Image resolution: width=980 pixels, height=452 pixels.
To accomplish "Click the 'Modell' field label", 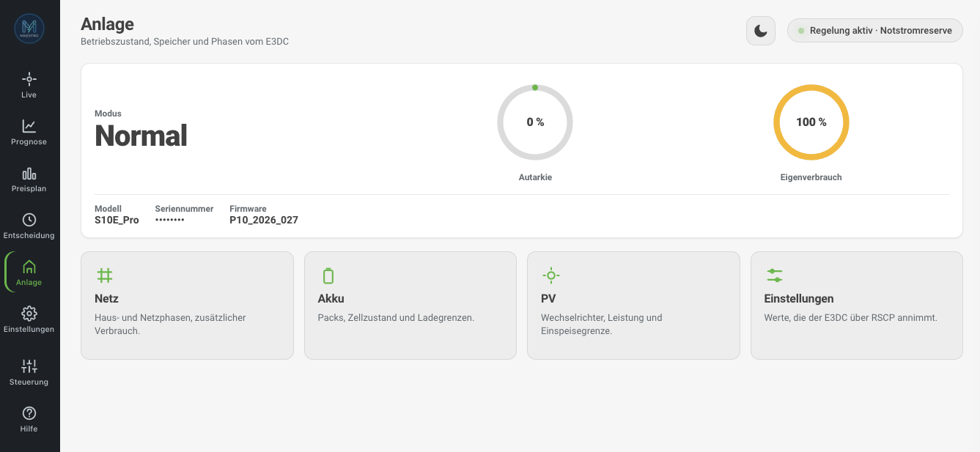I will point(108,209).
